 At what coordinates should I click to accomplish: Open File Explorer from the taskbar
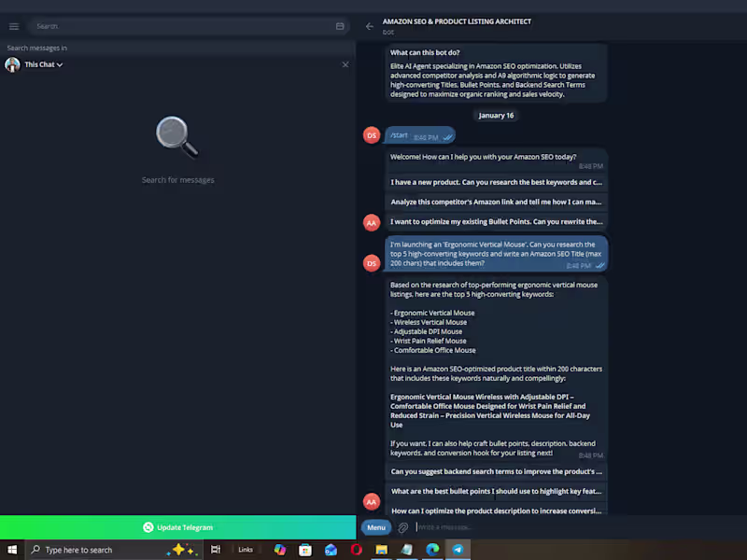click(382, 550)
